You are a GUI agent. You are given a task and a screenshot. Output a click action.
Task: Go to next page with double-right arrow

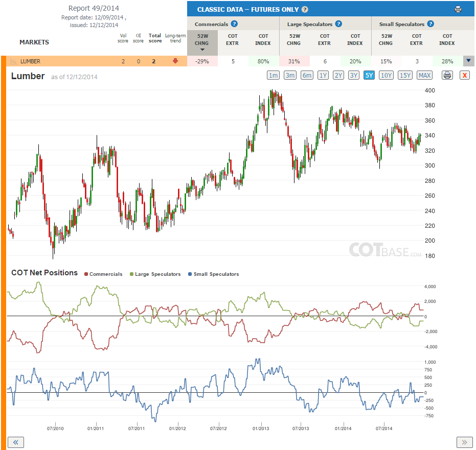464,442
